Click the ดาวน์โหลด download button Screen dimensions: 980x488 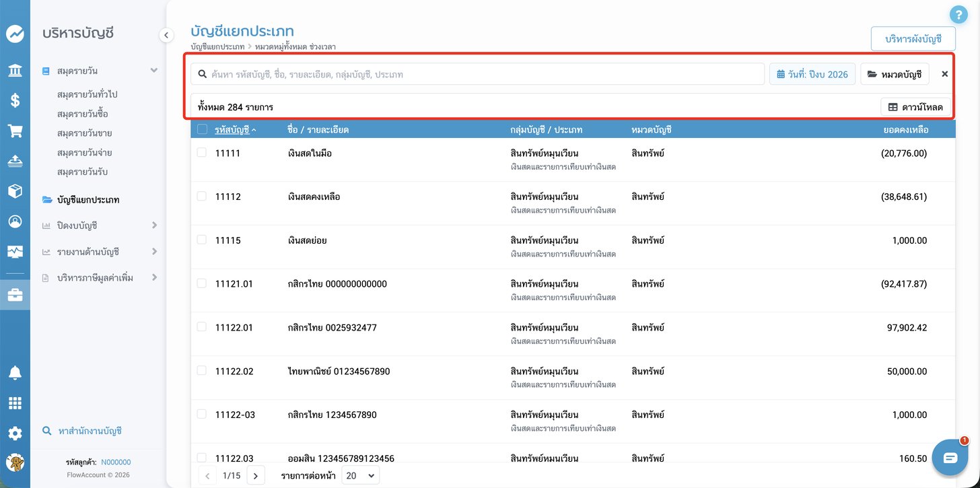click(915, 107)
